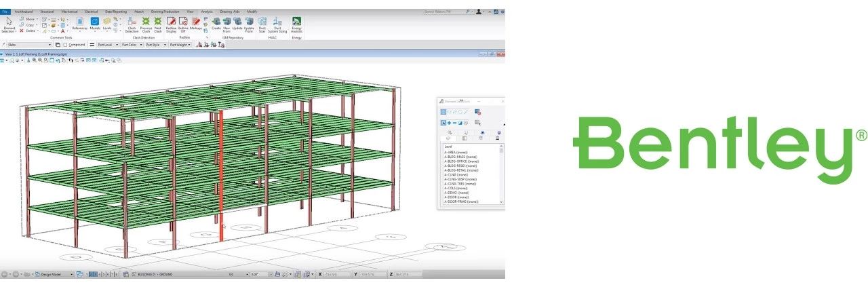Viewport: 868px width, 289px height.
Task: Switch to the Electrical ribbon tab
Action: click(x=91, y=12)
